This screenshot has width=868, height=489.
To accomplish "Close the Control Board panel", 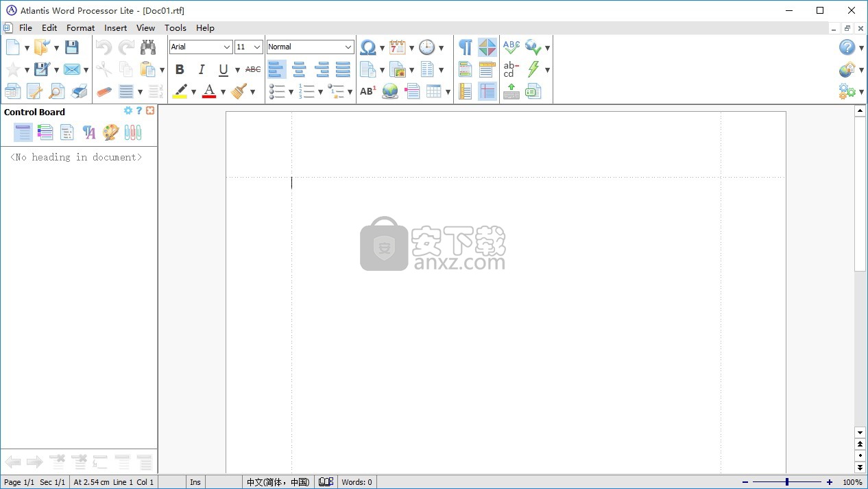I will [x=150, y=111].
